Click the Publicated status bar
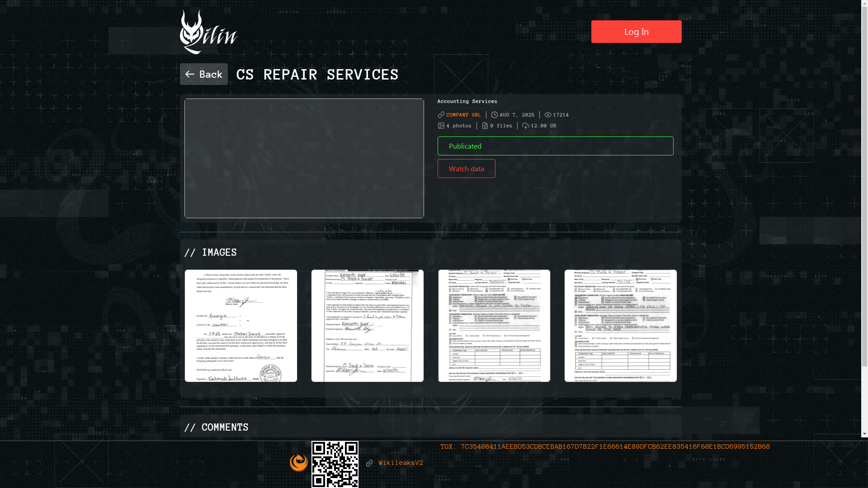This screenshot has height=488, width=868. tap(555, 146)
